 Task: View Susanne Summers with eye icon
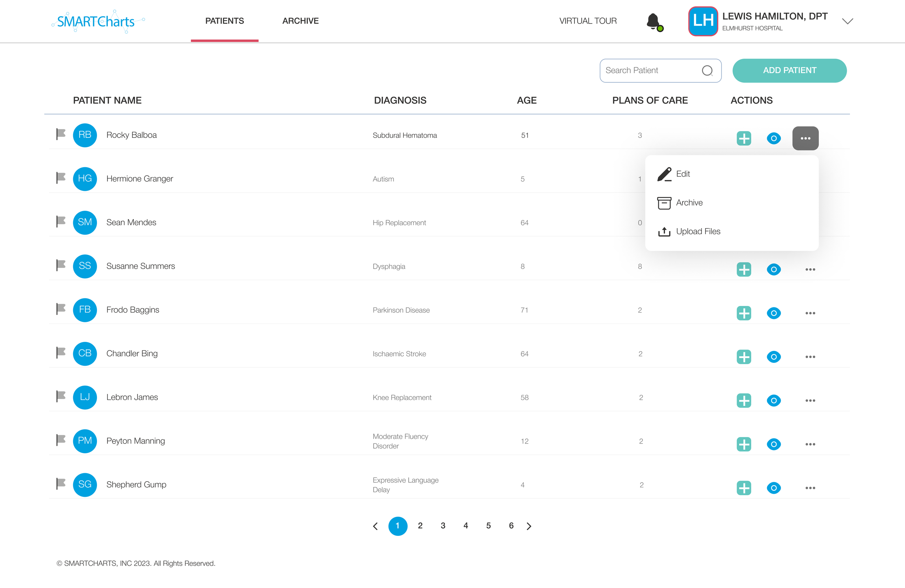(774, 269)
